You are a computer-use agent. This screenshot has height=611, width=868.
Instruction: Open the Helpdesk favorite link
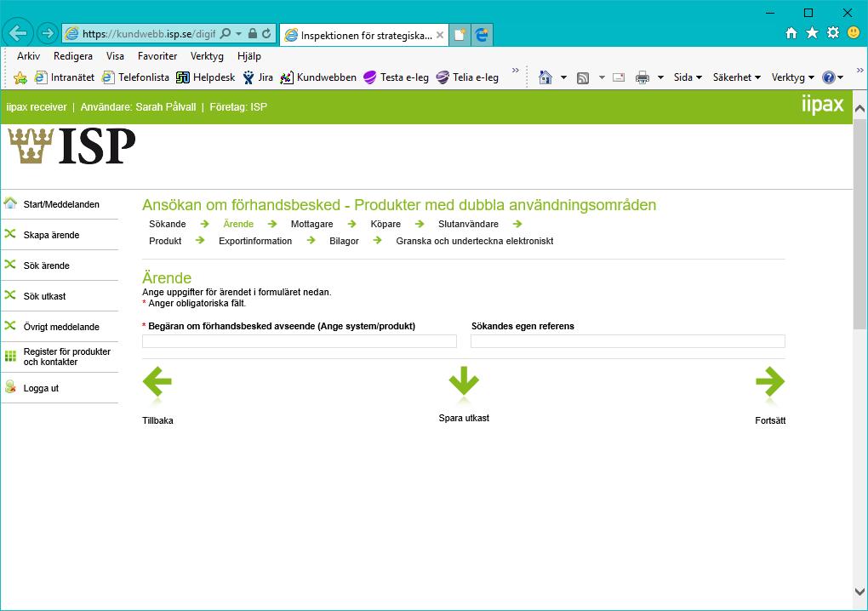click(x=205, y=77)
